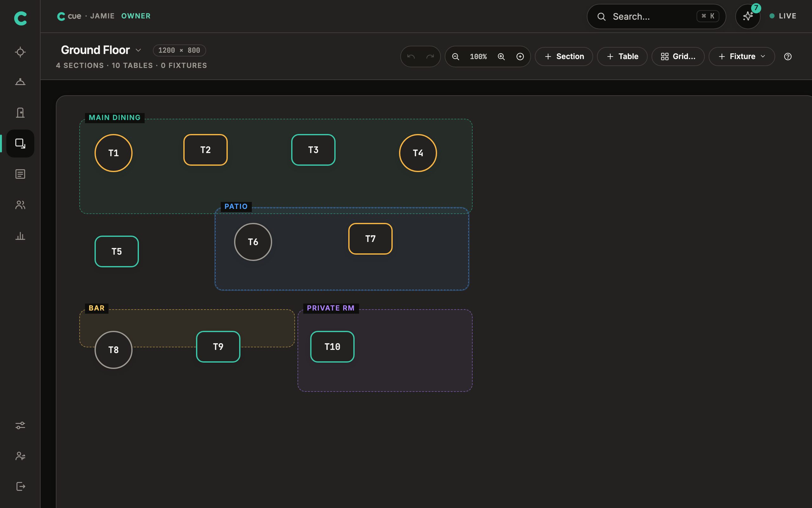812x508 pixels.
Task: Open the crosshair target sidebar icon
Action: (21, 52)
